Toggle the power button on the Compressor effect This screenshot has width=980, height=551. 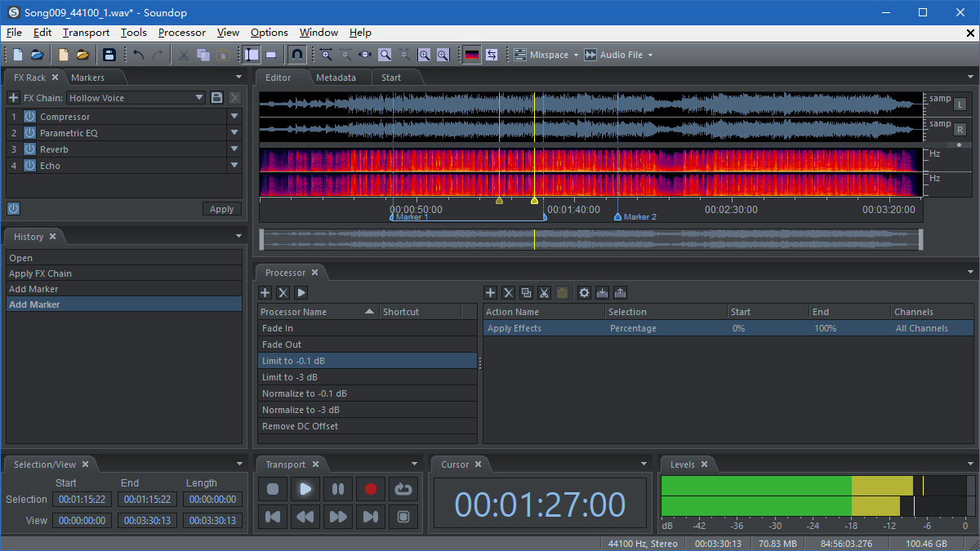pyautogui.click(x=30, y=116)
